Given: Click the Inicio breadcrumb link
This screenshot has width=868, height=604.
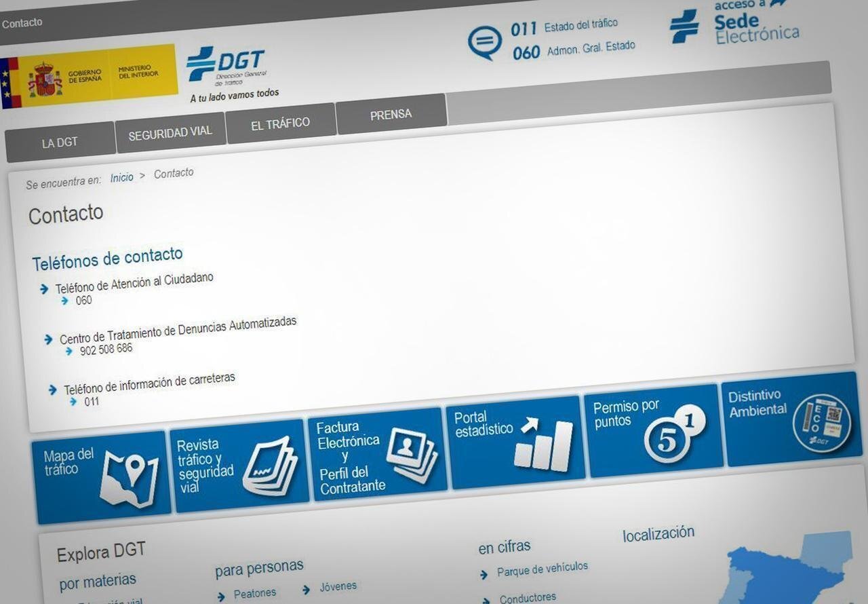Looking at the screenshot, I should coord(122,177).
